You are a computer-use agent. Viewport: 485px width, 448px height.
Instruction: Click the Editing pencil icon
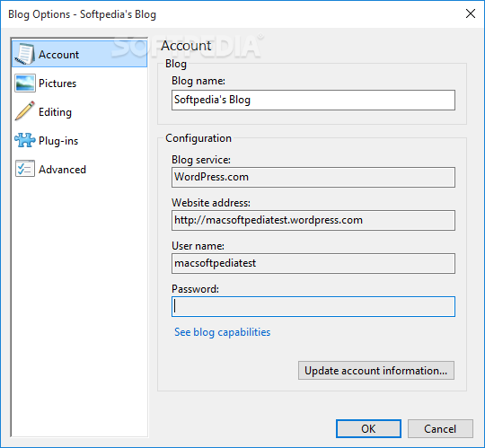pos(25,111)
